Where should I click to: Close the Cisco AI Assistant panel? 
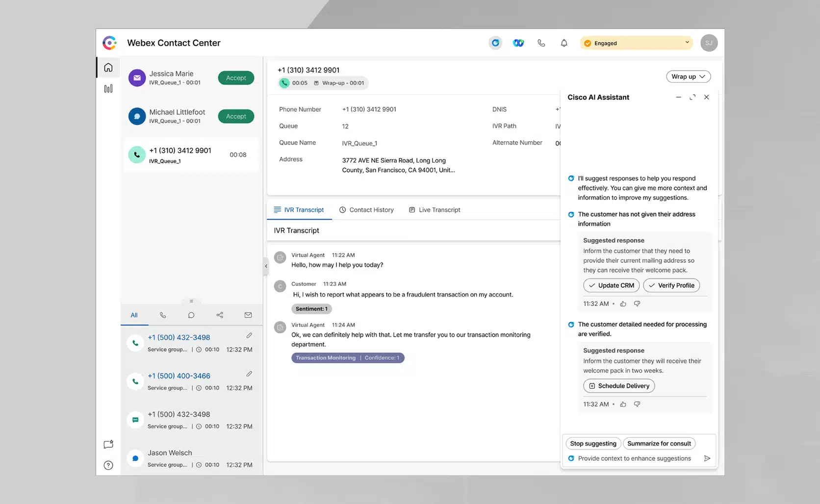(707, 97)
